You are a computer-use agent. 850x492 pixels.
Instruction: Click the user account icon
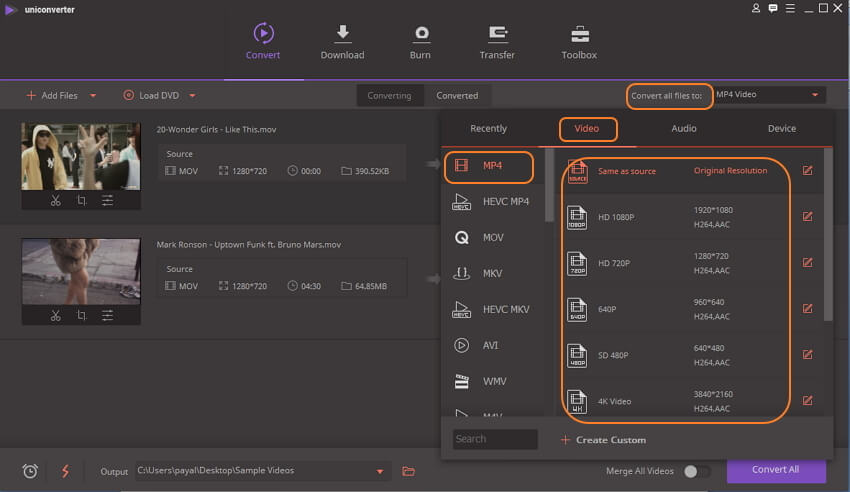[756, 8]
